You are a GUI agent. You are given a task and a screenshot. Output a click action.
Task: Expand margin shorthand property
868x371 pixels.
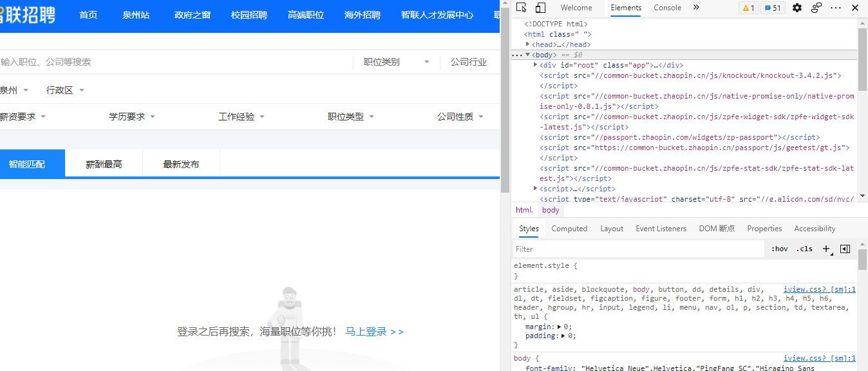click(x=560, y=327)
